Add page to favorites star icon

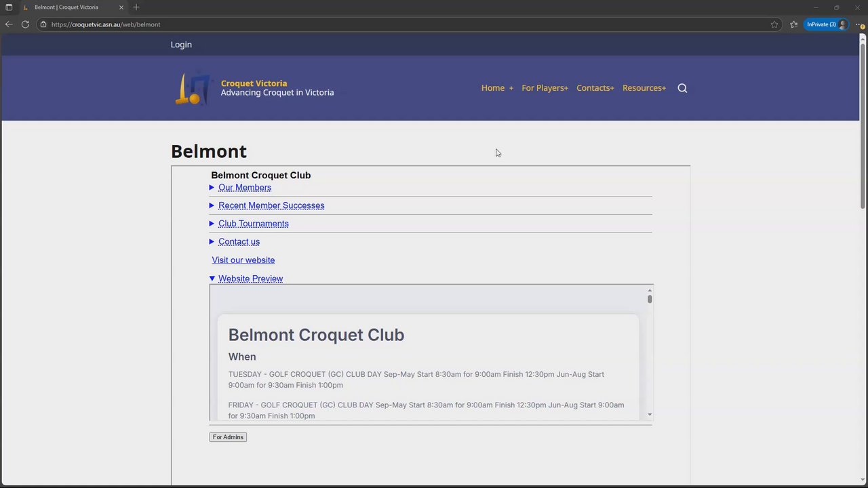coord(774,24)
